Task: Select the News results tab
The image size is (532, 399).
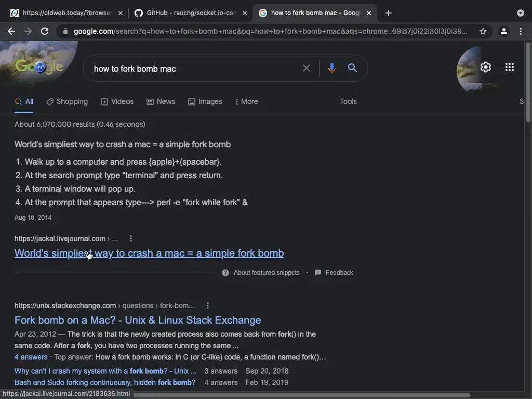Action: tap(161, 101)
